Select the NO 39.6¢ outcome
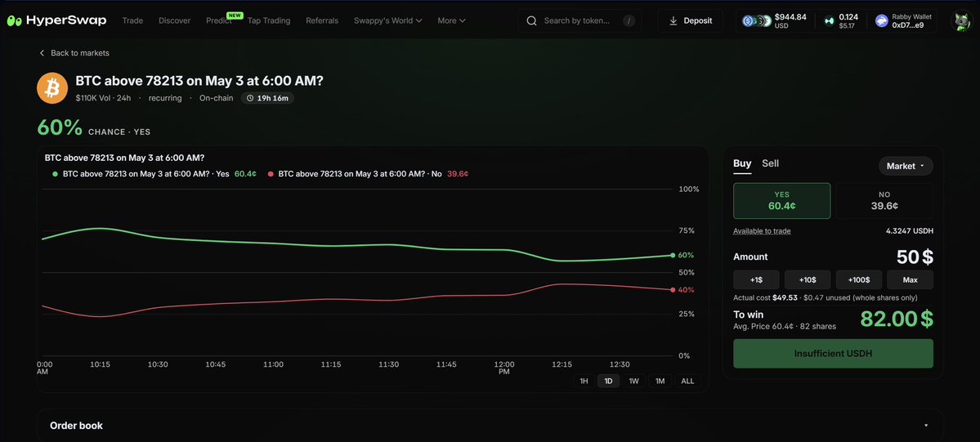Image resolution: width=980 pixels, height=442 pixels. tap(884, 201)
